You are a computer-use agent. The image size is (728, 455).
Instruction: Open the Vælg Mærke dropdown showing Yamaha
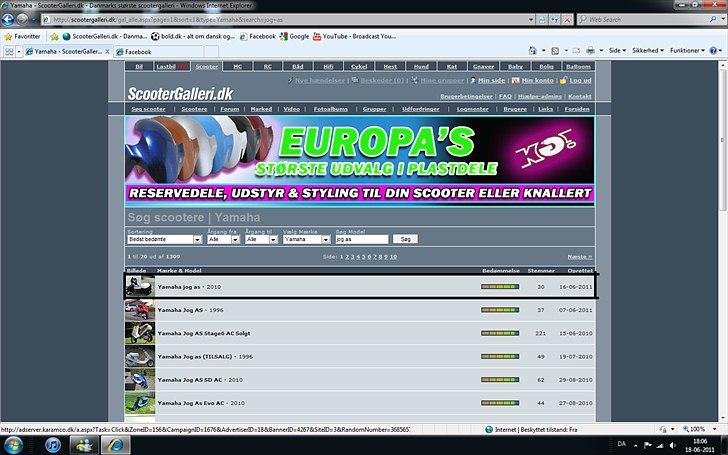(305, 240)
